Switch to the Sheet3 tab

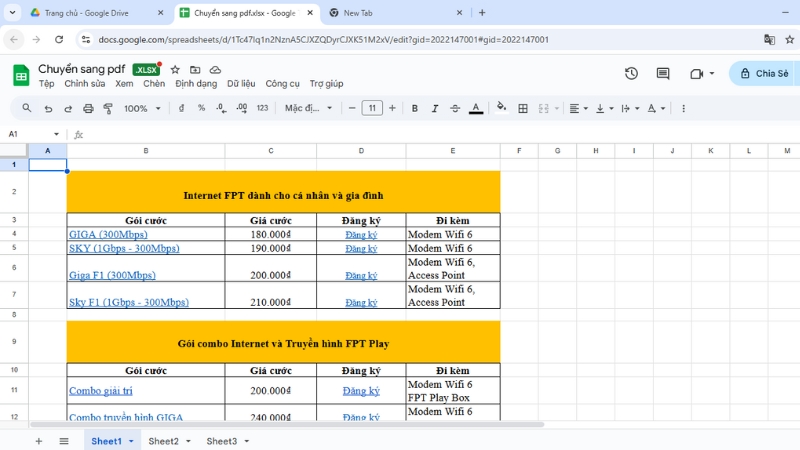221,441
